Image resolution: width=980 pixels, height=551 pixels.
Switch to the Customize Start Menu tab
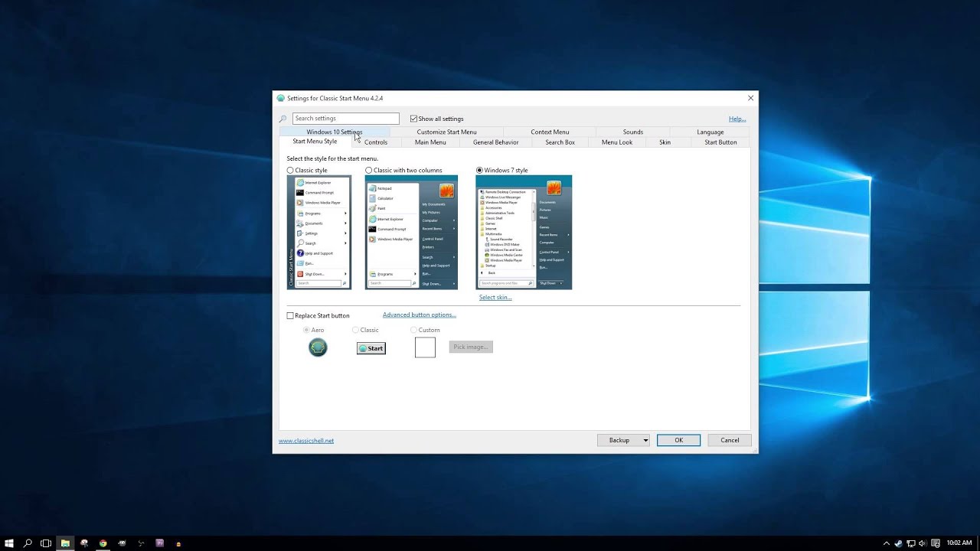[x=446, y=132]
